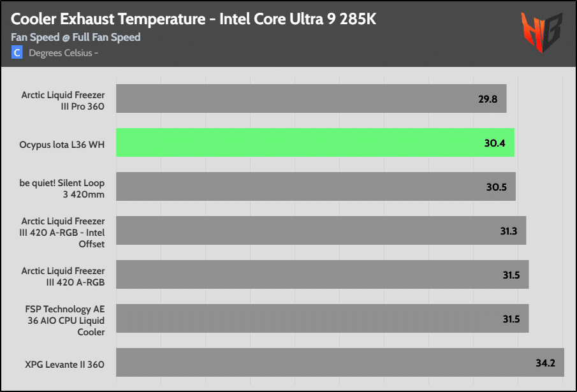The image size is (577, 392).
Task: Click the Intel Offset Arctic 420 bar
Action: coord(321,231)
